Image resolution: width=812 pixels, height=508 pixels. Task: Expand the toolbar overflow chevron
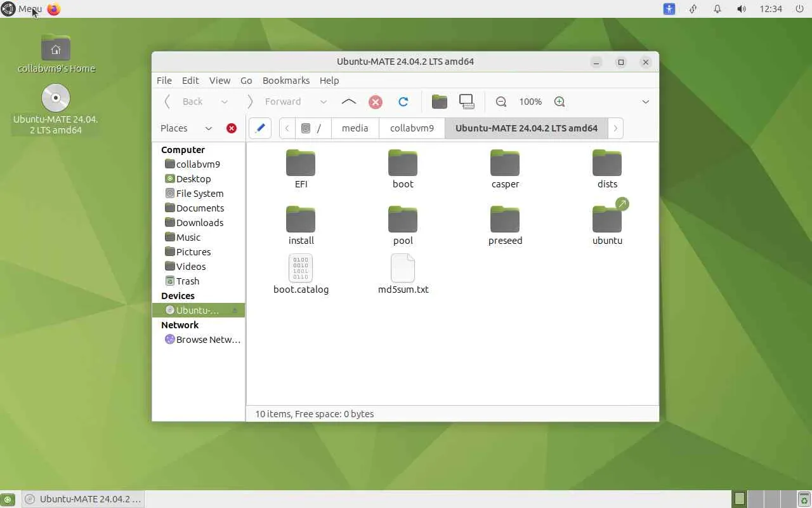click(x=645, y=102)
